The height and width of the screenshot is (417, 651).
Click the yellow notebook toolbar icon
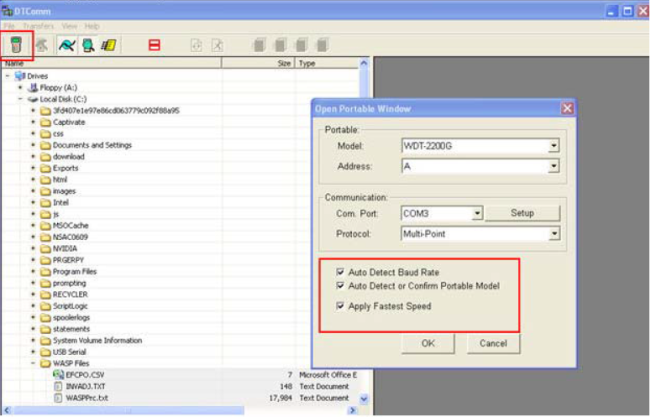tap(108, 45)
